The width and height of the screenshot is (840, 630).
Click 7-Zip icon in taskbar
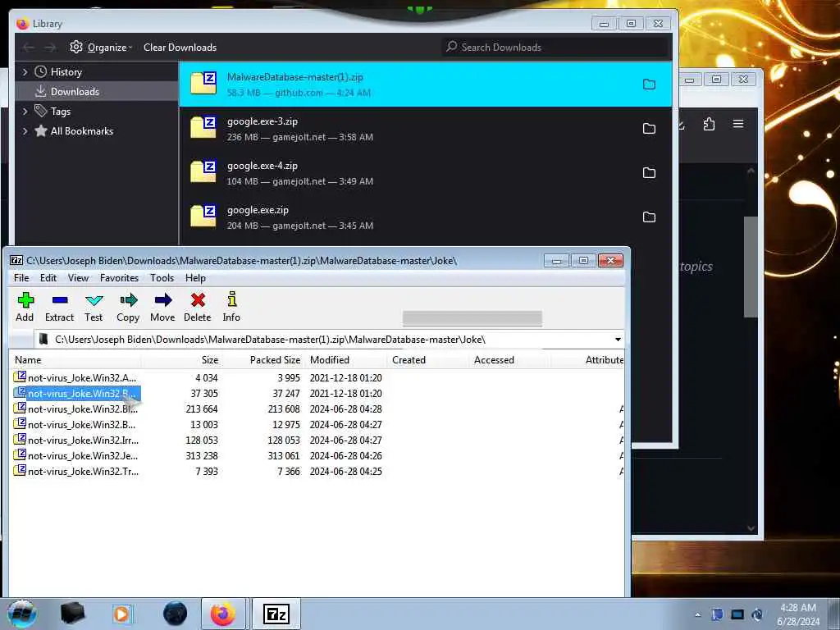276,614
